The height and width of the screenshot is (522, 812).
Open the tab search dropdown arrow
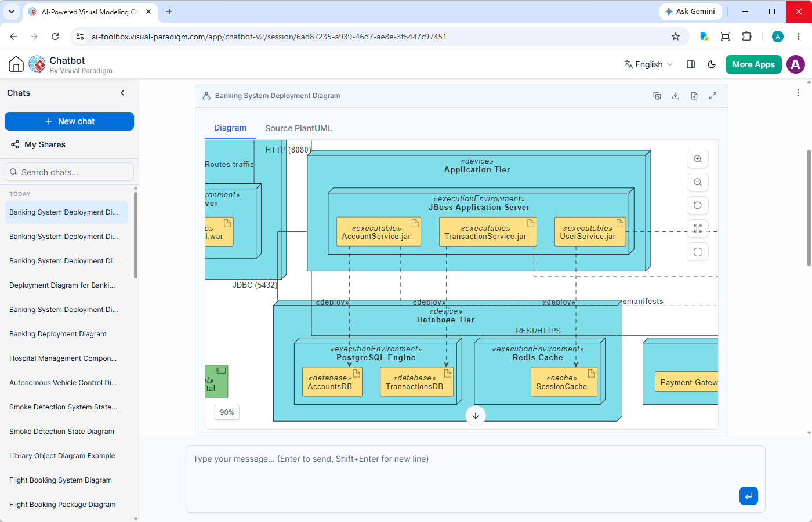(12, 12)
